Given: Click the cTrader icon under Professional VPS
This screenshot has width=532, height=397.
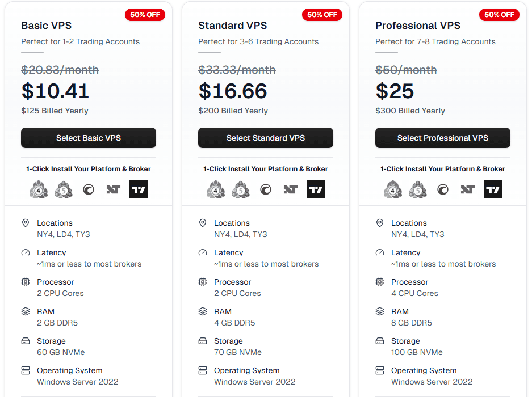Looking at the screenshot, I should (x=443, y=189).
